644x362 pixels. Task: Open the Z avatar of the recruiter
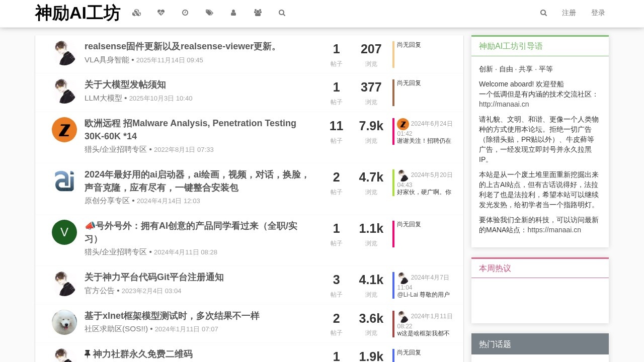click(x=64, y=130)
